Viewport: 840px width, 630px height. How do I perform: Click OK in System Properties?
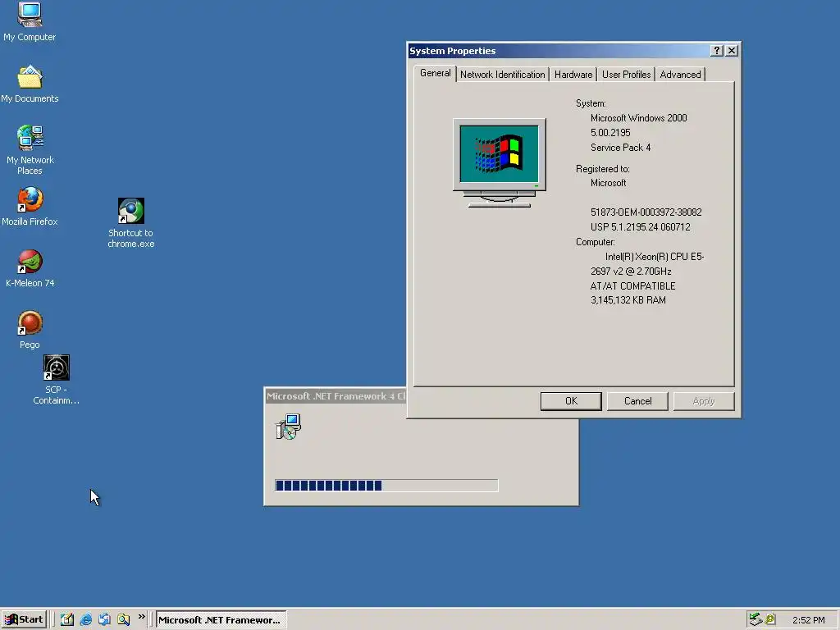(x=571, y=401)
